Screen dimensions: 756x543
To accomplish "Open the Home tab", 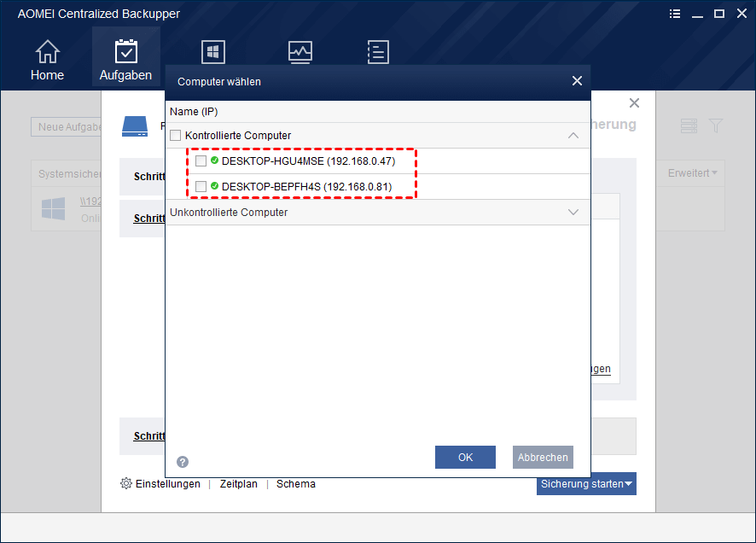I will 47,60.
